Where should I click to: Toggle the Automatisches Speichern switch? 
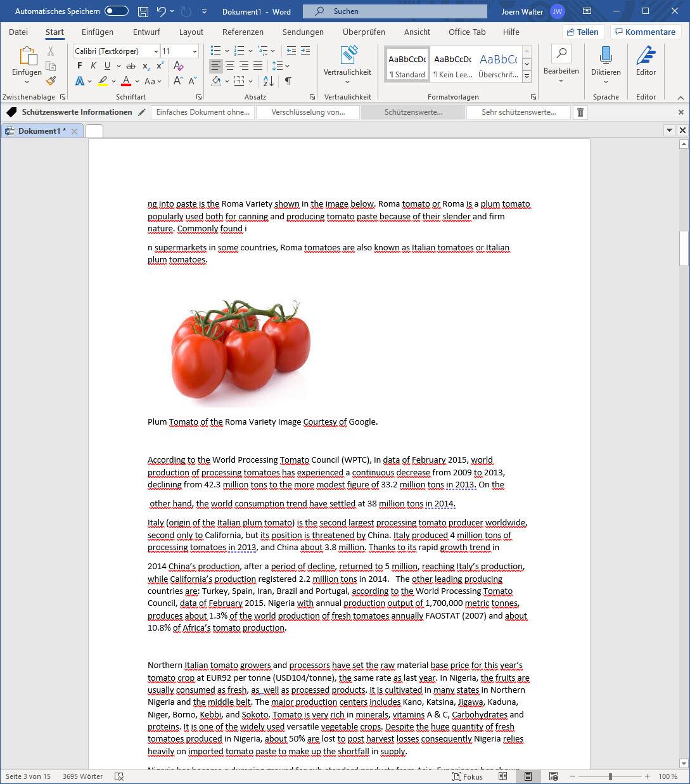tap(117, 11)
